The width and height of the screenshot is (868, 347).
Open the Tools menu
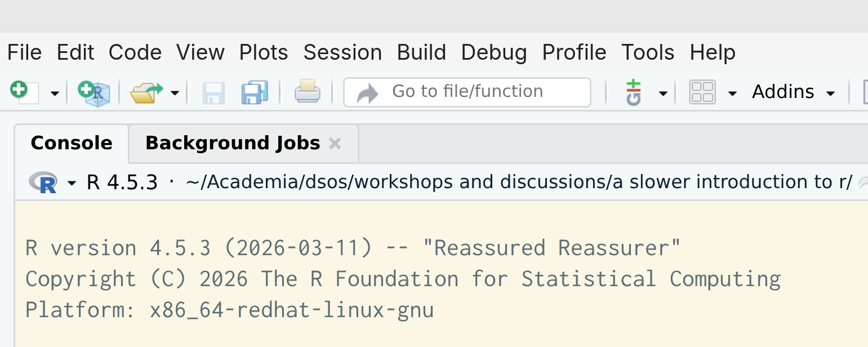coord(648,52)
